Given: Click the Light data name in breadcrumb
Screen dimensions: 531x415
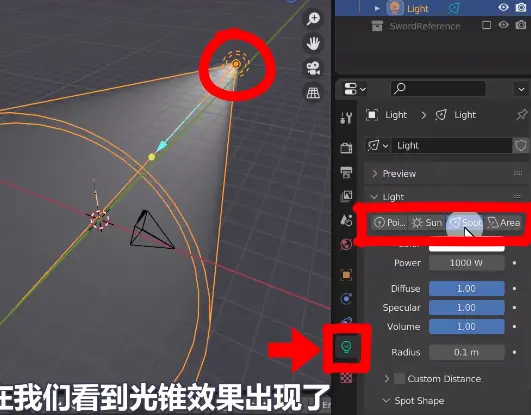Looking at the screenshot, I should tap(465, 115).
